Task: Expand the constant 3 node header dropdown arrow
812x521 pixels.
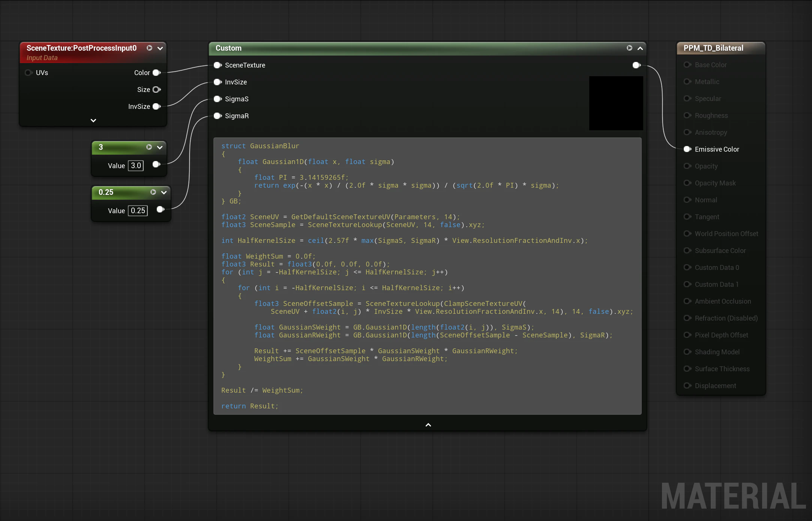Action: pos(160,147)
